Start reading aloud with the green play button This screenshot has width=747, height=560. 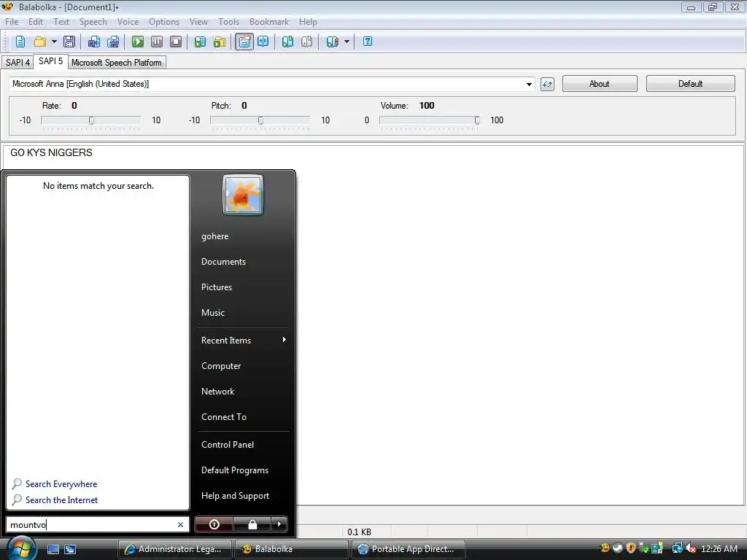point(138,42)
